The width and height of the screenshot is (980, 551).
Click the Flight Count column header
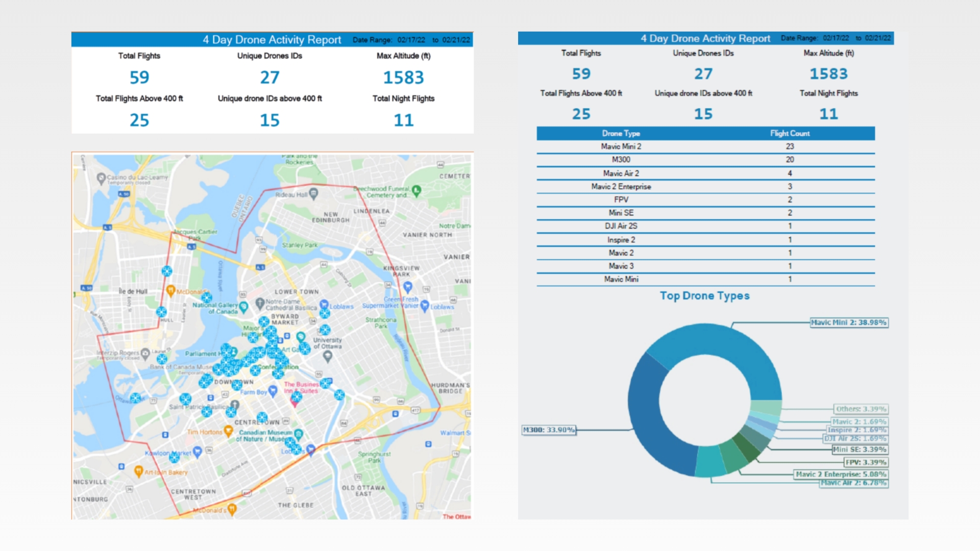790,133
